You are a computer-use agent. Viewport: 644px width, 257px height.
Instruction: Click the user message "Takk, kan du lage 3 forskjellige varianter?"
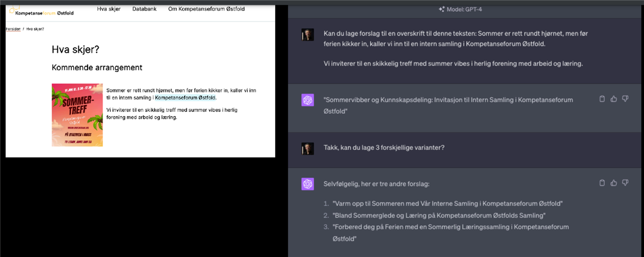pyautogui.click(x=384, y=148)
